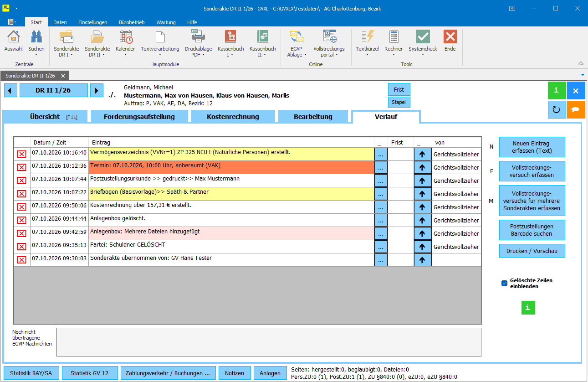Toggle Gelöschte Zeilen einblenden checkbox
The image size is (588, 382).
504,283
